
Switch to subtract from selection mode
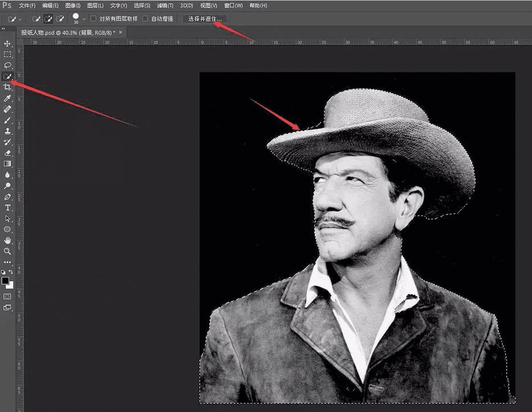tap(60, 19)
